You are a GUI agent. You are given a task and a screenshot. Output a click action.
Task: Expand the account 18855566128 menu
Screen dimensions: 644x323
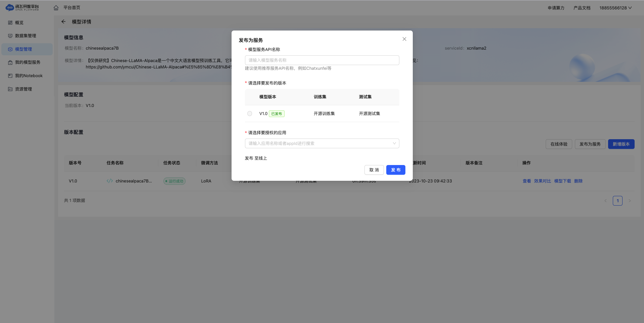(616, 8)
